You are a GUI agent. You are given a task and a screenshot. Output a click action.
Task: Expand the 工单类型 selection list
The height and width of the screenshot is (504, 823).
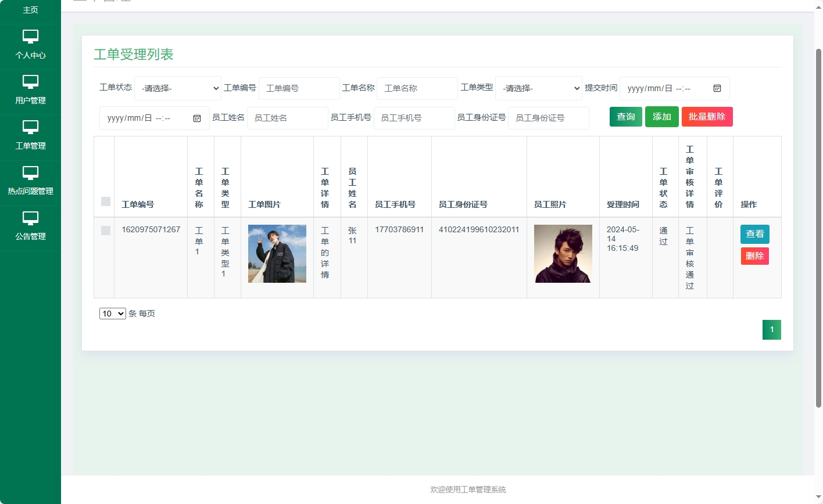tap(538, 88)
